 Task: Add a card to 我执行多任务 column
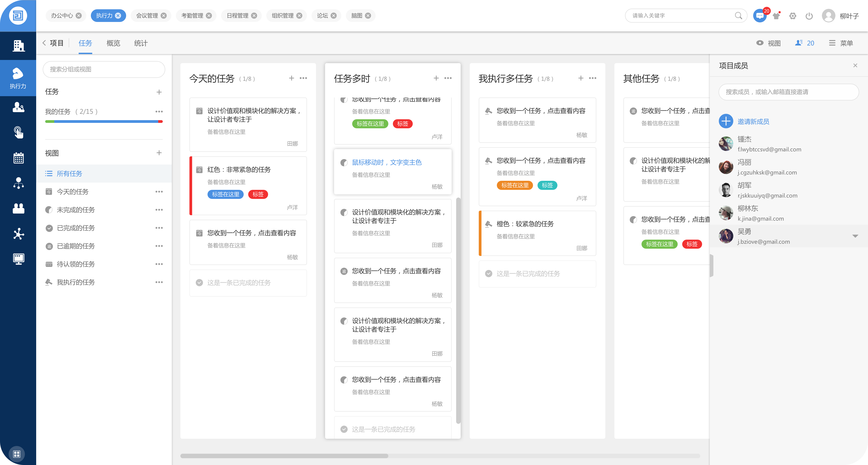(581, 78)
